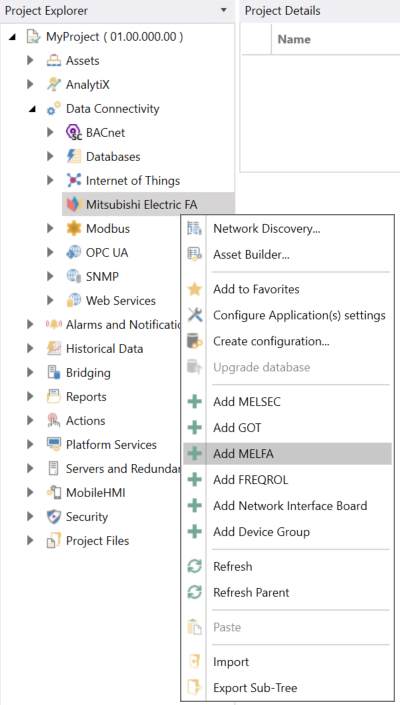
Task: Click the Mitsubishi Electric FA icon
Action: [x=74, y=205]
